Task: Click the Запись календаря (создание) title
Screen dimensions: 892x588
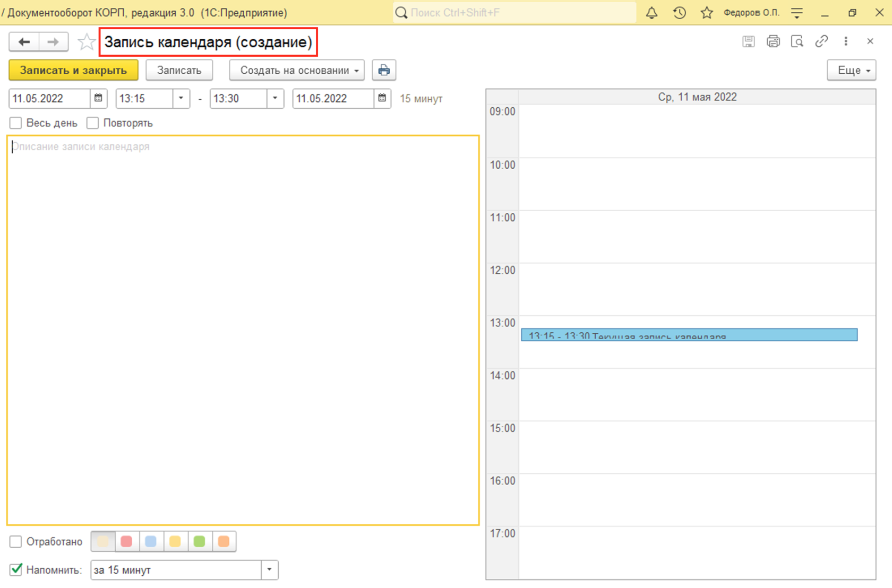Action: [208, 42]
